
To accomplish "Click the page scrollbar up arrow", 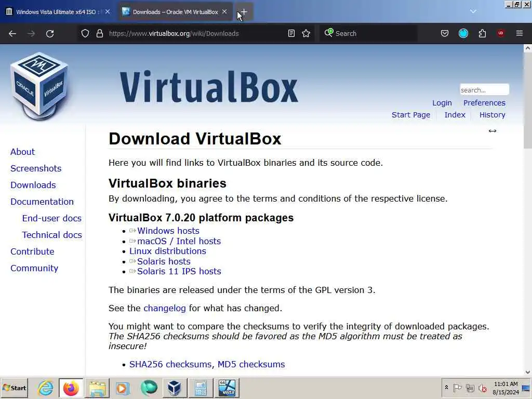I will pos(528,48).
